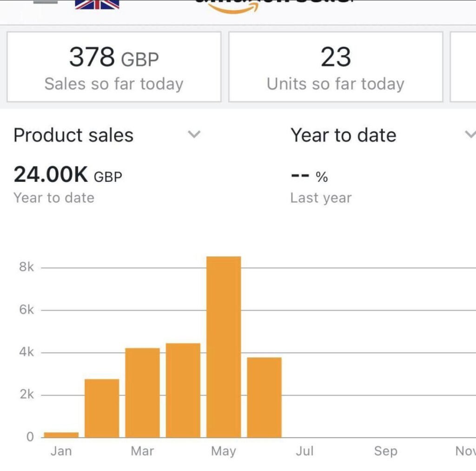Select the April bar before May
The height and width of the screenshot is (471, 476).
coord(183,390)
